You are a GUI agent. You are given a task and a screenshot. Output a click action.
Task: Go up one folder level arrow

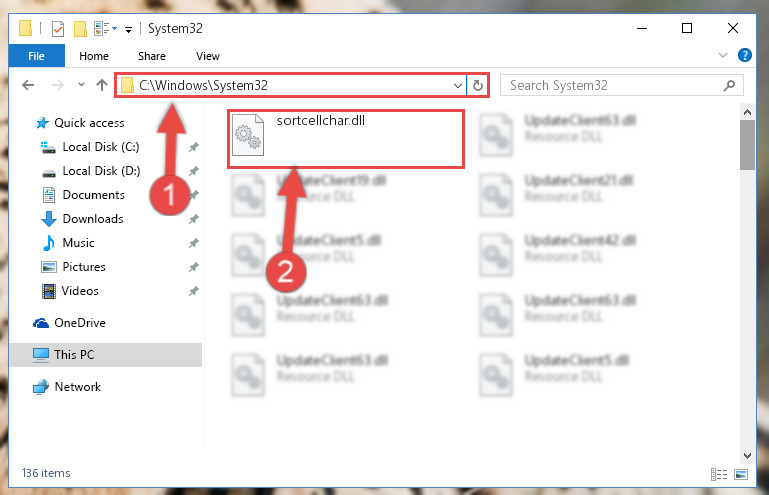(x=102, y=85)
